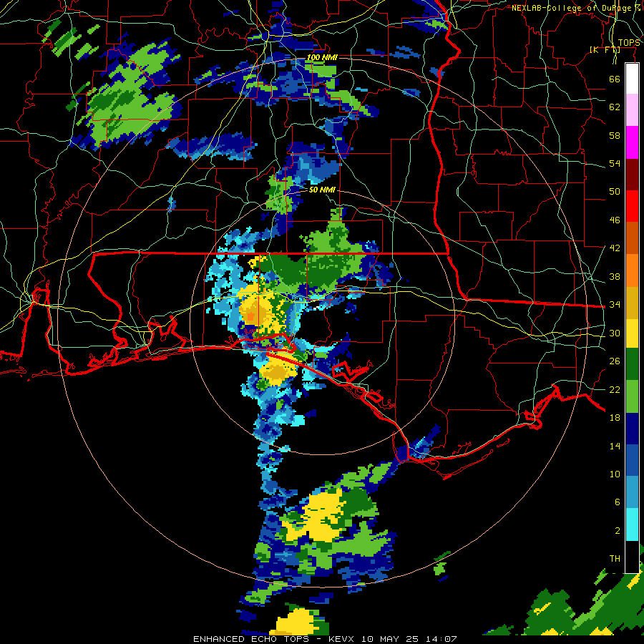Click the 10 legend label
Viewport: 644px width, 644px height.
click(x=615, y=474)
